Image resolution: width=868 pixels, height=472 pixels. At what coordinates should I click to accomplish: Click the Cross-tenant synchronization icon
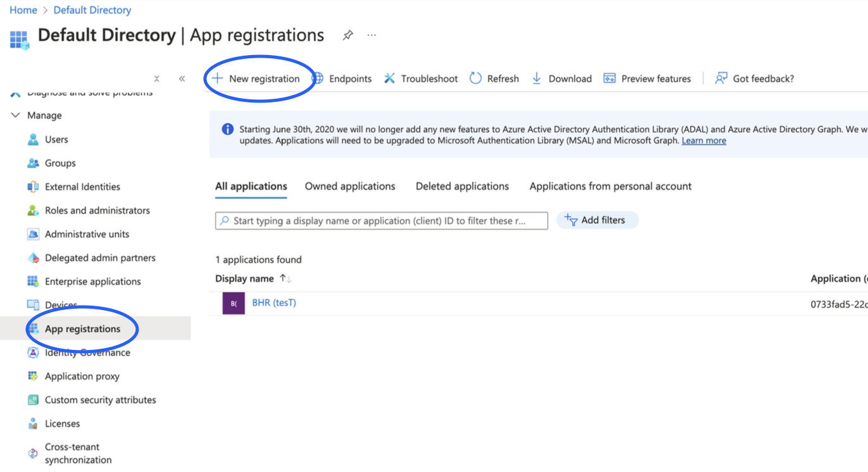click(x=33, y=453)
